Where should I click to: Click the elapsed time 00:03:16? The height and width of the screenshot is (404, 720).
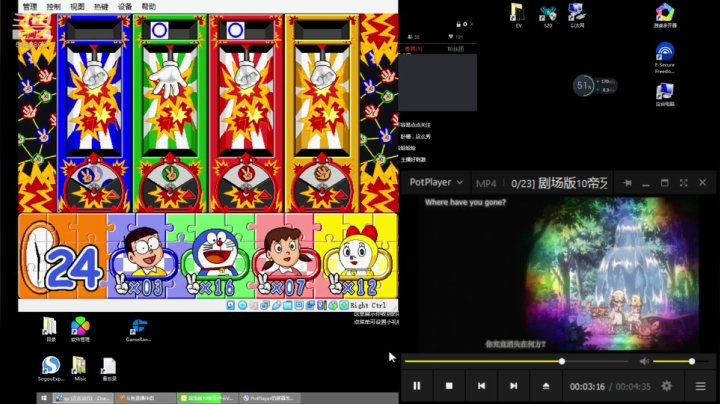[587, 387]
